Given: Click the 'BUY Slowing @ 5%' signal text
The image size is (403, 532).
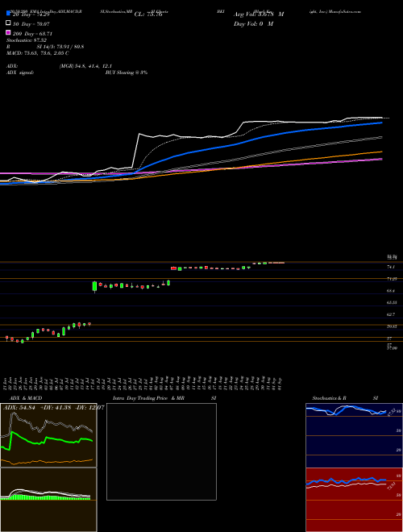Looking at the screenshot, I should coord(127,73).
